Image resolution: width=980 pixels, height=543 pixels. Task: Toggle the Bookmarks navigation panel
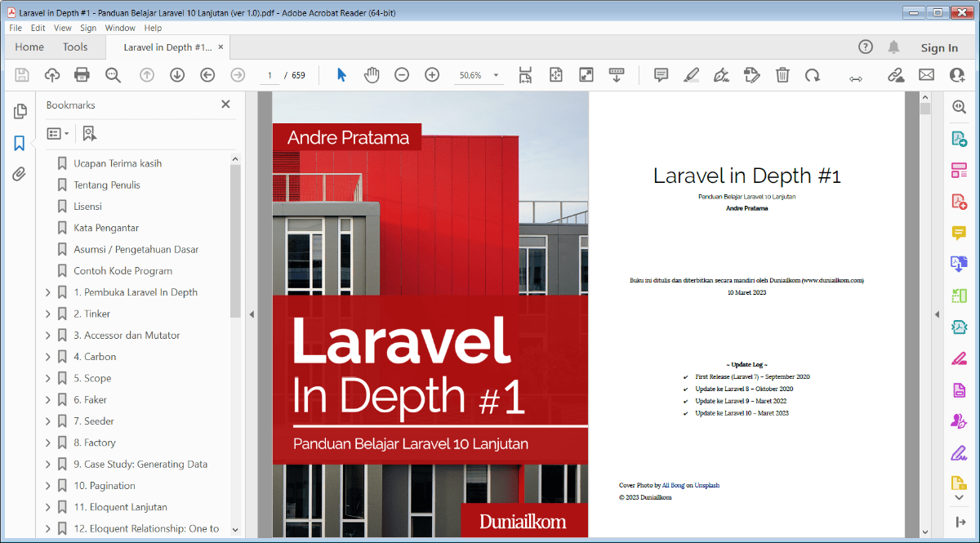point(20,144)
